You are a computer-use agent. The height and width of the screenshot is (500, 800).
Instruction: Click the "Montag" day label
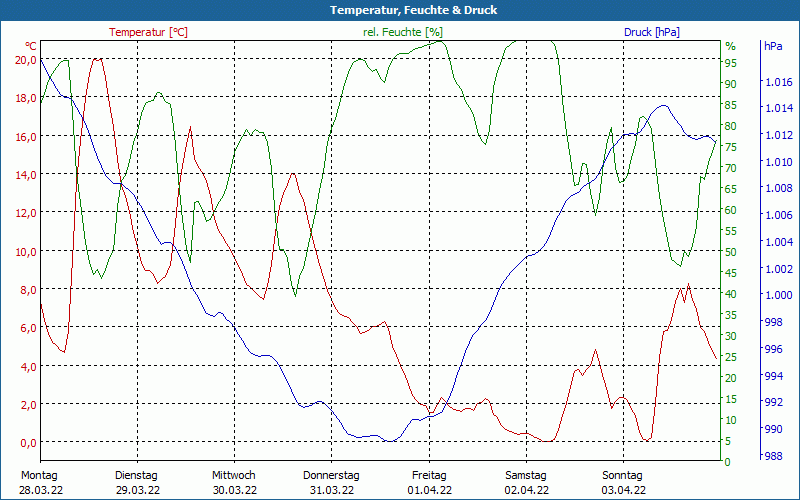pyautogui.click(x=39, y=475)
